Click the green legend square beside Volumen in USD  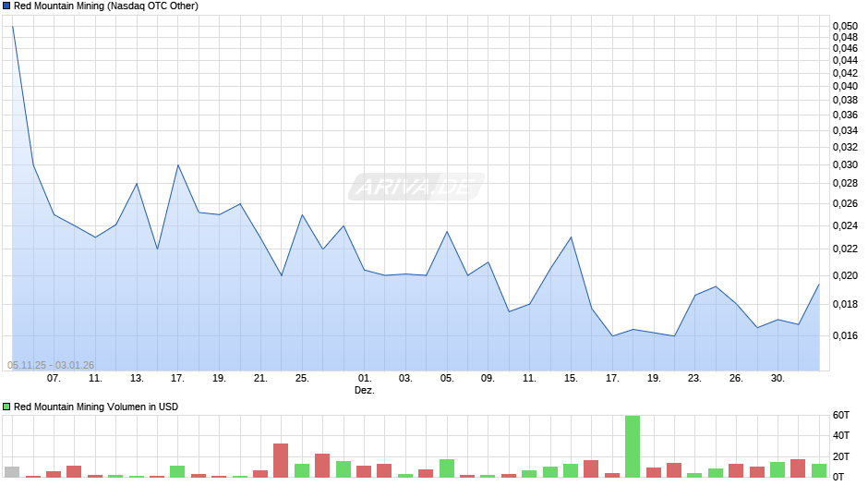pyautogui.click(x=6, y=407)
